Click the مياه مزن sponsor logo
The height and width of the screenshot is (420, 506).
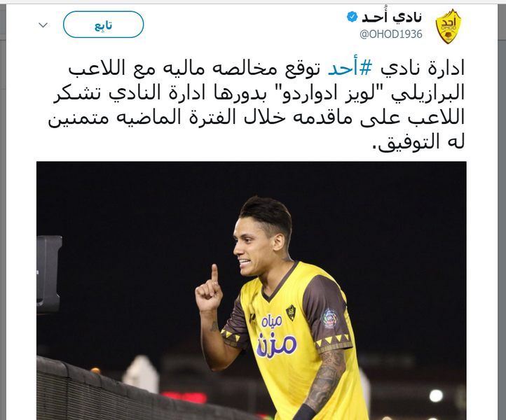(x=276, y=335)
